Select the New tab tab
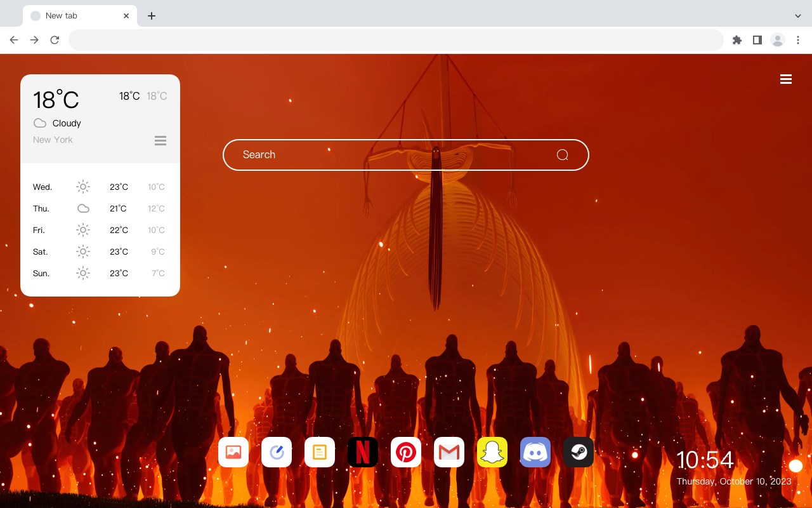The image size is (812, 508). [80, 16]
